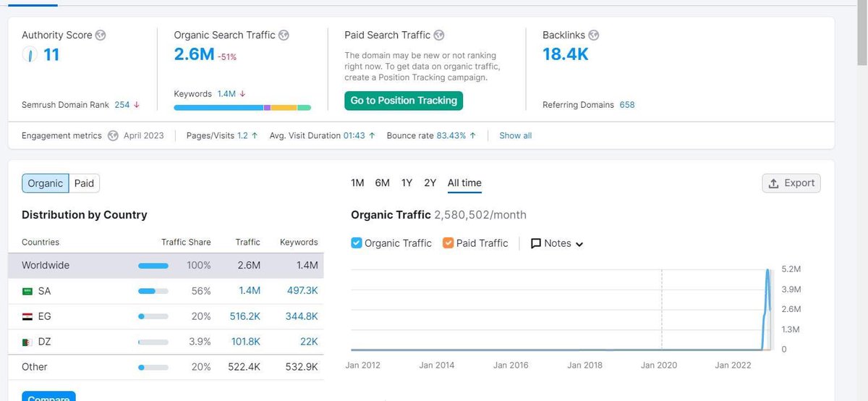
Task: Click the Other row traffic value 522.4K
Action: tap(244, 367)
